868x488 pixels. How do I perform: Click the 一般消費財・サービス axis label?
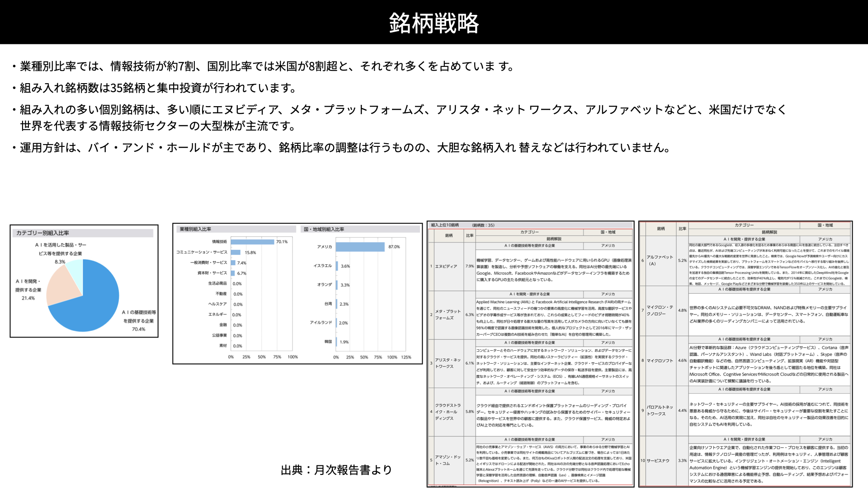(208, 263)
